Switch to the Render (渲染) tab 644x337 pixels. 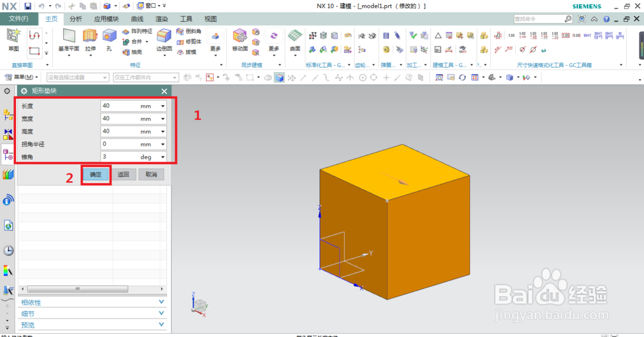162,19
